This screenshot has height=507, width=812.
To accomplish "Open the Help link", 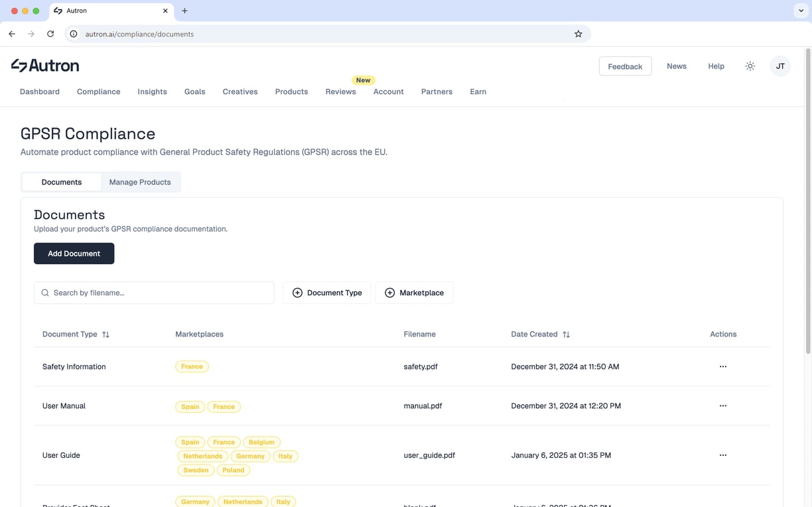I will tap(716, 66).
